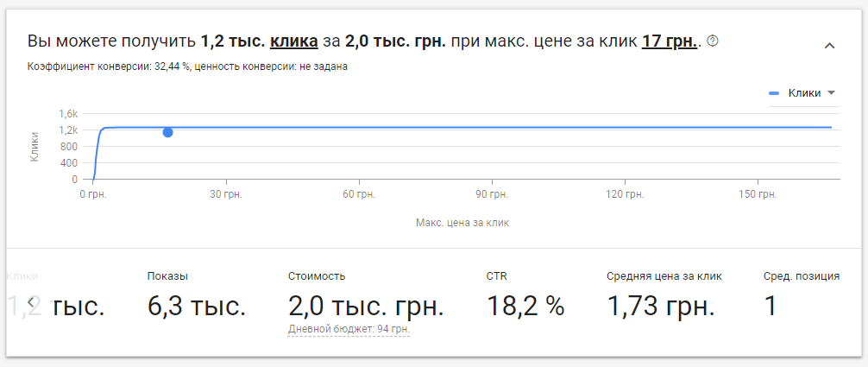The image size is (868, 367).
Task: Click the 30 грн. mark on the axis
Action: [x=226, y=194]
